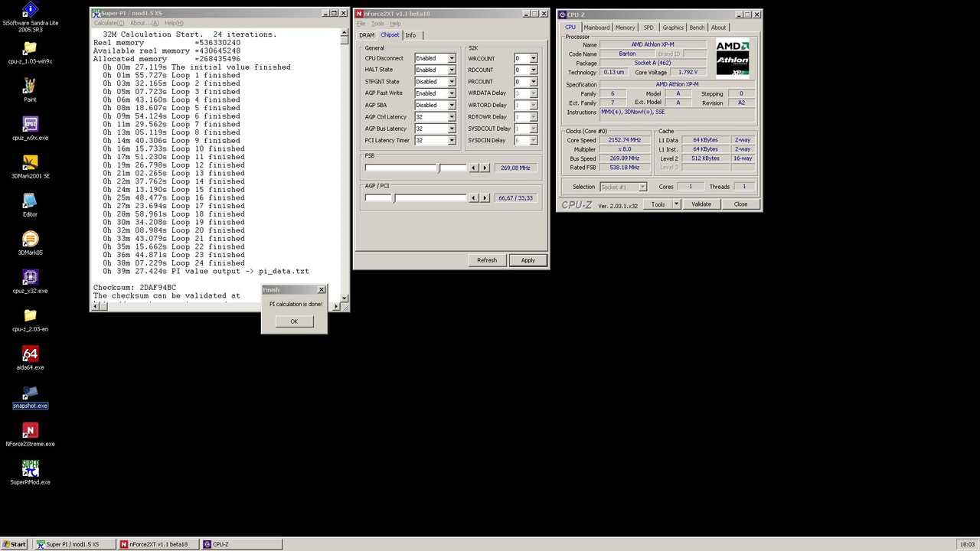This screenshot has height=551, width=980.
Task: Open the arrow beside CPU-Z Tools button
Action: (676, 204)
